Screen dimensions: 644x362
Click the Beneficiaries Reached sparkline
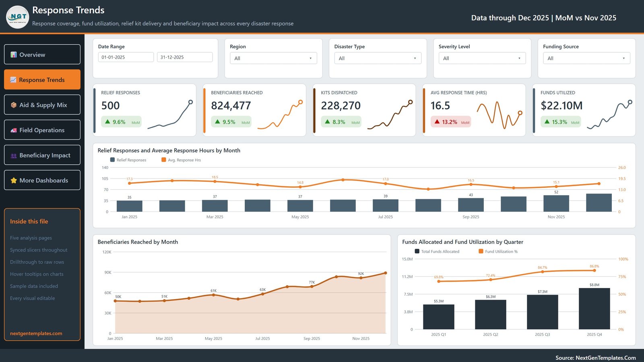[x=280, y=115]
